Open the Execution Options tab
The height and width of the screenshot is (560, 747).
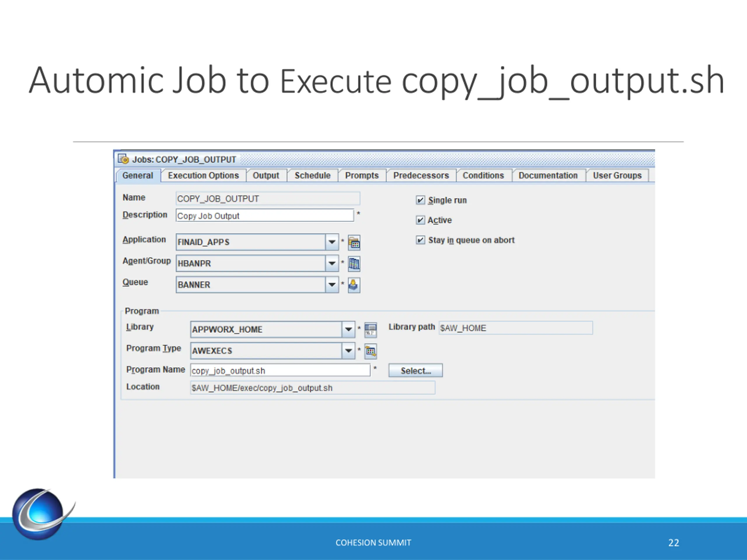click(203, 176)
